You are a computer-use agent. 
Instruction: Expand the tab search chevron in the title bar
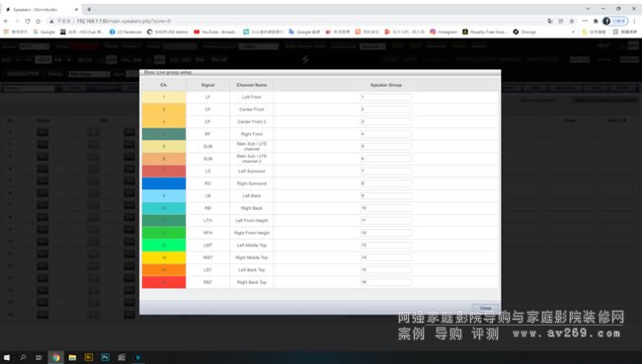point(588,9)
